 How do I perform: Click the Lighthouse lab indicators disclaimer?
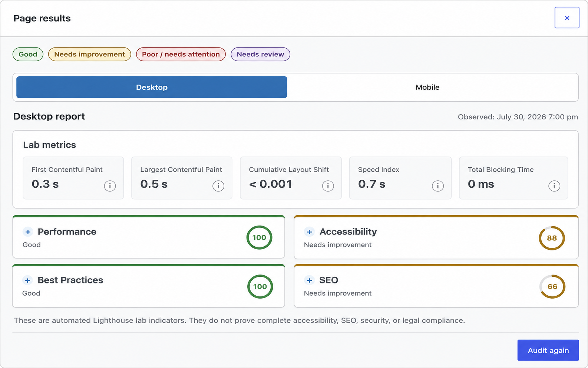click(x=240, y=321)
